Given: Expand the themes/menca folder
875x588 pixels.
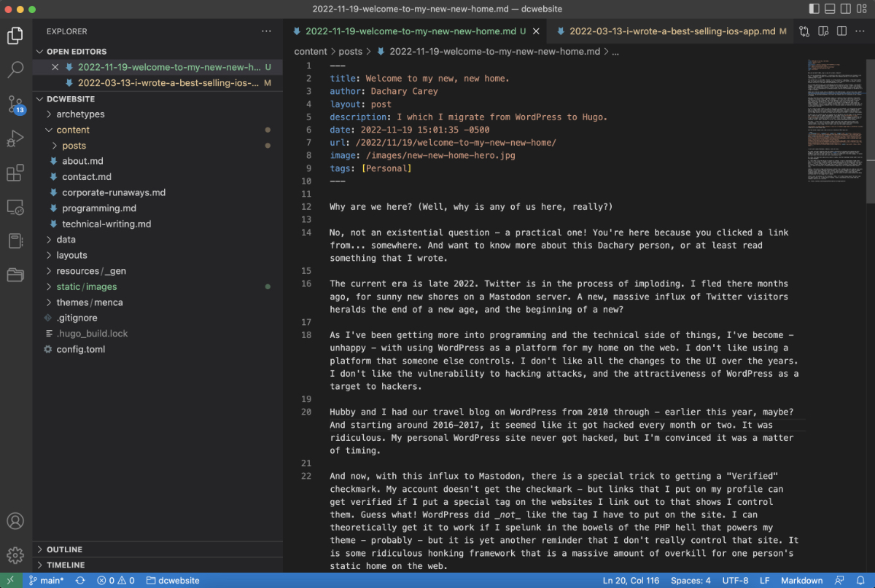Looking at the screenshot, I should point(157,302).
